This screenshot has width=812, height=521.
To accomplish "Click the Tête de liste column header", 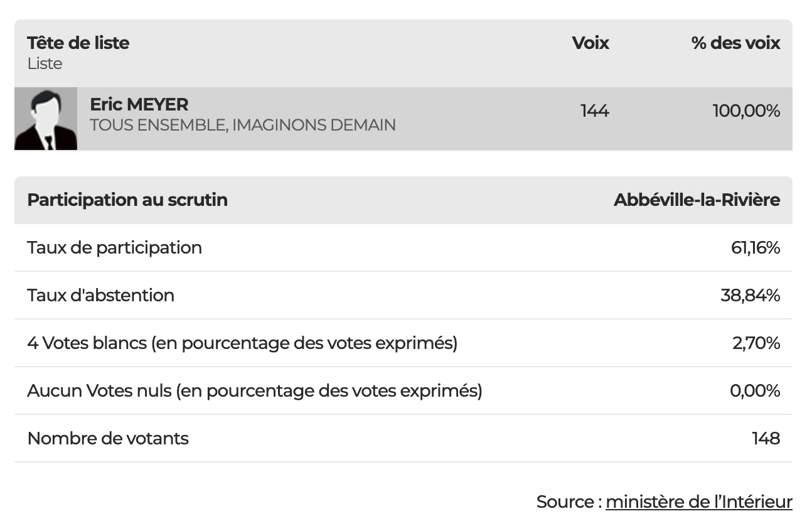I will 78,43.
